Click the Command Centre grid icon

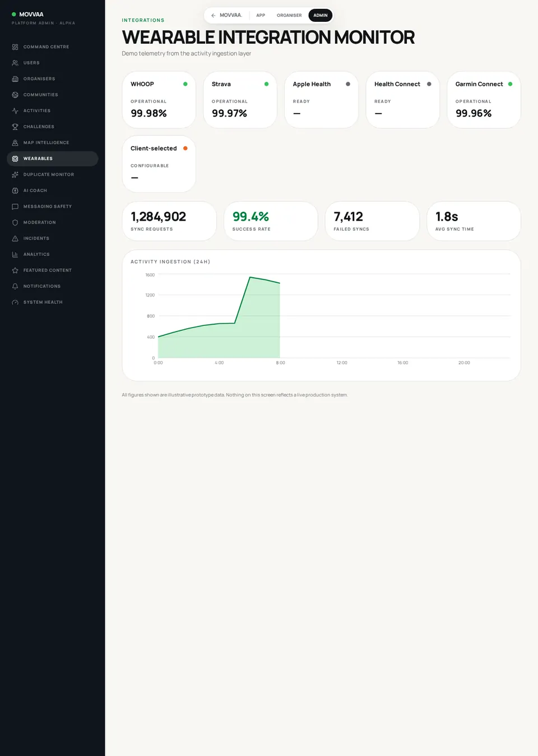(x=15, y=47)
